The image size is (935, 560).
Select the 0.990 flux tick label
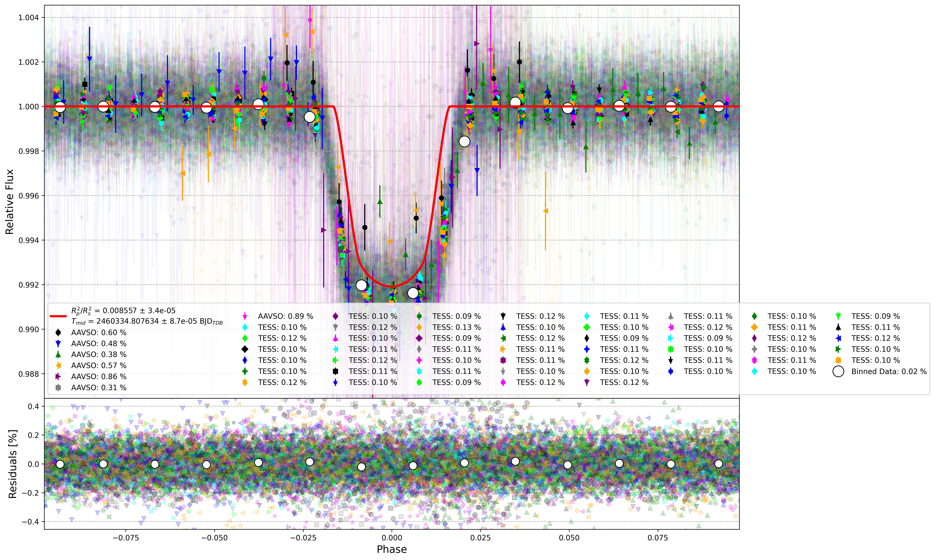point(28,329)
